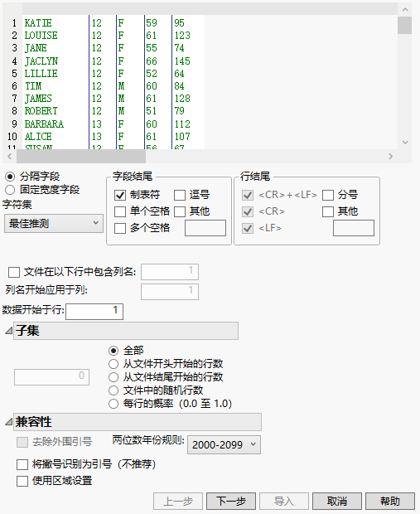Click the name JACLYN in preview
The height and width of the screenshot is (514, 420).
point(41,61)
